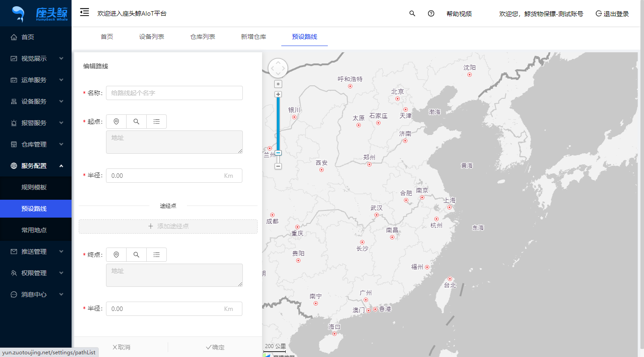Click the sidebar collapse hamburger icon
Image resolution: width=644 pixels, height=357 pixels.
click(85, 13)
